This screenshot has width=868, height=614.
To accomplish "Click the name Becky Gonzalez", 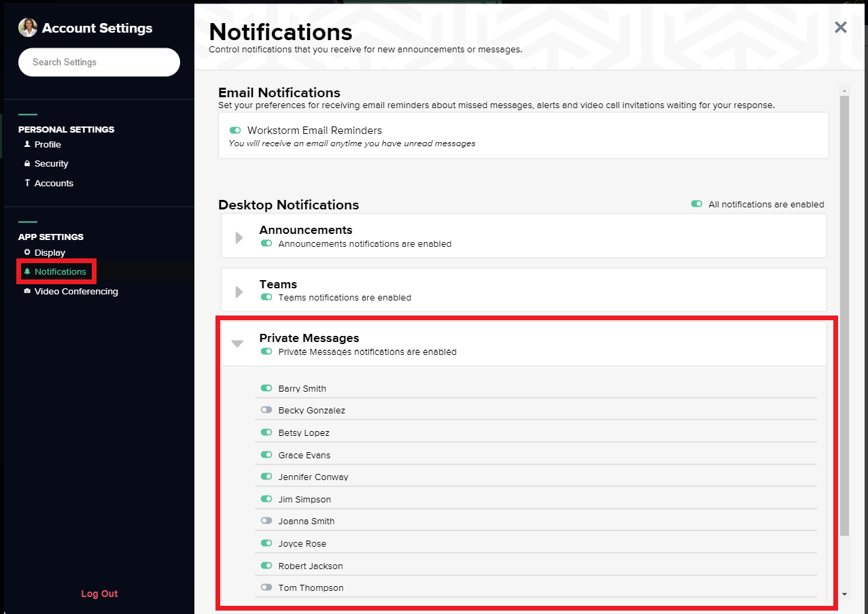I will (312, 410).
